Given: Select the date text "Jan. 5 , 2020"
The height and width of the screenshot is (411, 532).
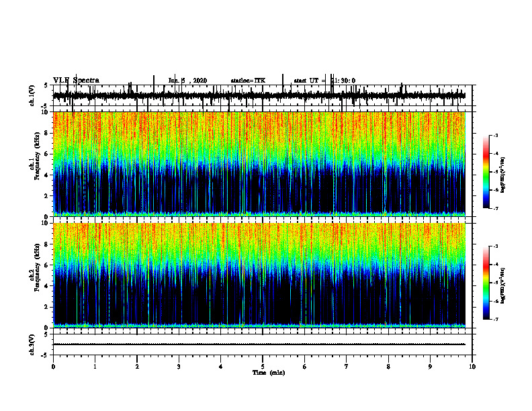Looking at the screenshot, I should (187, 81).
